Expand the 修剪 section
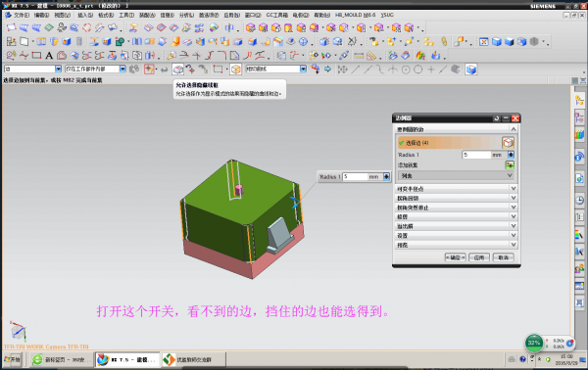The width and height of the screenshot is (588, 370). (x=457, y=217)
